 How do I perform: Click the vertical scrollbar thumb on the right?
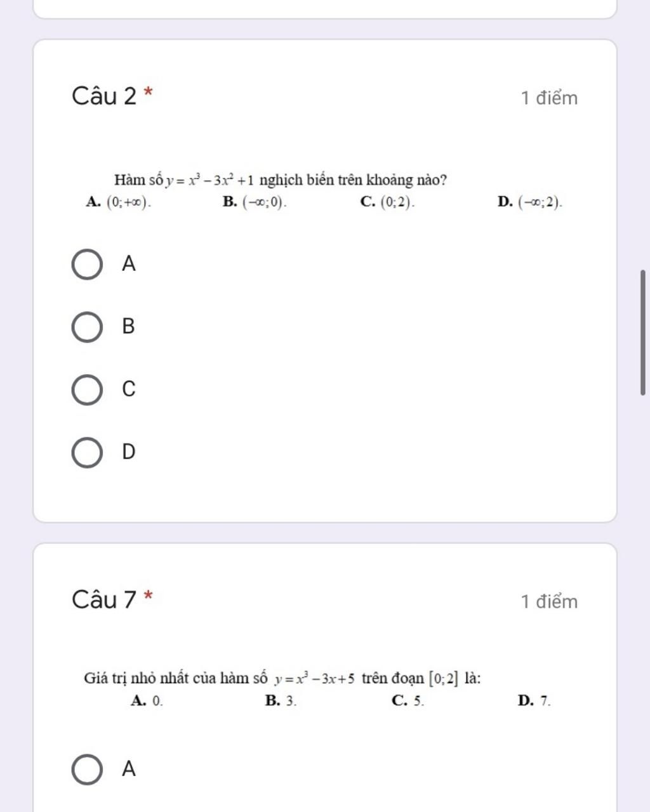point(643,332)
